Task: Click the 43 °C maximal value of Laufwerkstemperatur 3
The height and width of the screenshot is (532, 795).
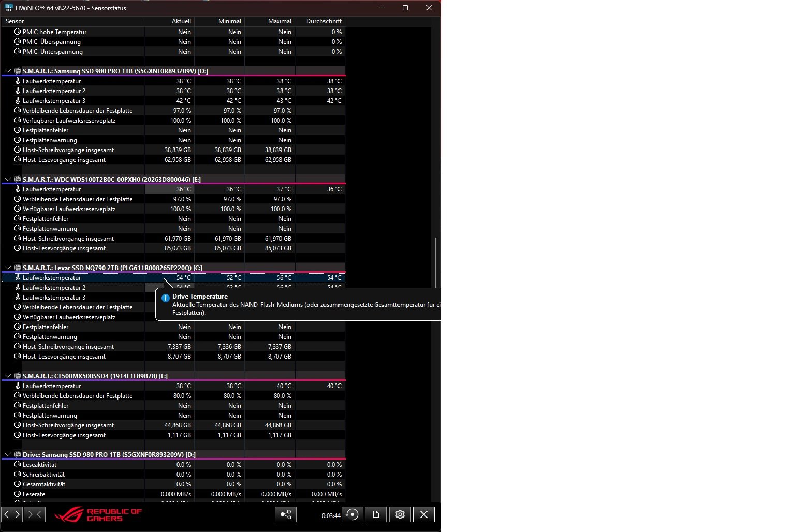Action: click(284, 100)
